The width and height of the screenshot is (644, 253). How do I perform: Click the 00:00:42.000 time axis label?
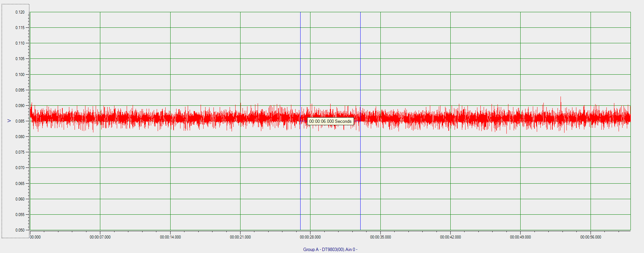[x=450, y=237]
